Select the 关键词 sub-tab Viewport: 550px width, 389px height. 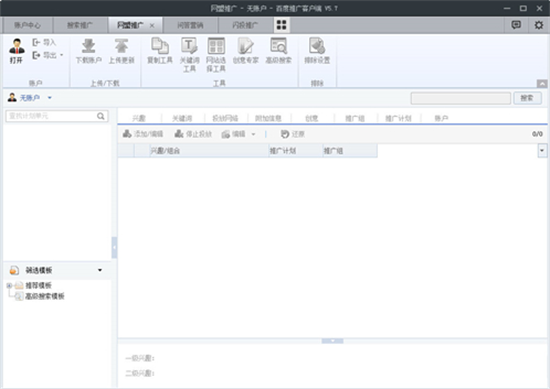coord(182,118)
